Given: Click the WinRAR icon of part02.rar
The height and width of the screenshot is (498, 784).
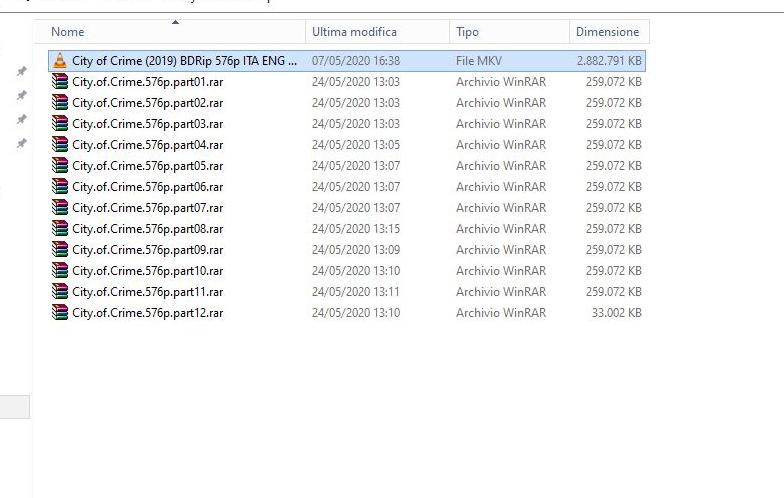Looking at the screenshot, I should (x=60, y=102).
